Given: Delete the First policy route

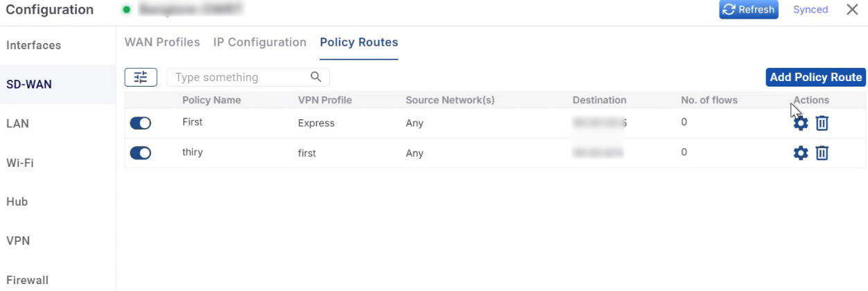Looking at the screenshot, I should click(x=822, y=123).
